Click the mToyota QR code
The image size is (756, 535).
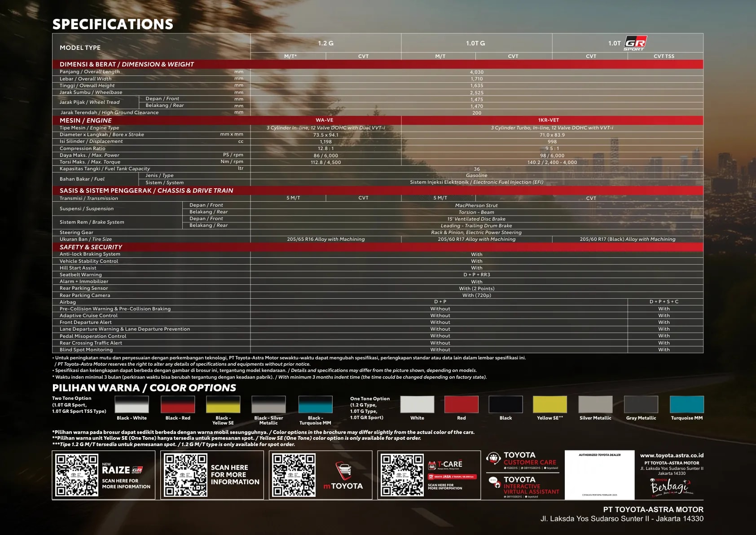click(294, 475)
